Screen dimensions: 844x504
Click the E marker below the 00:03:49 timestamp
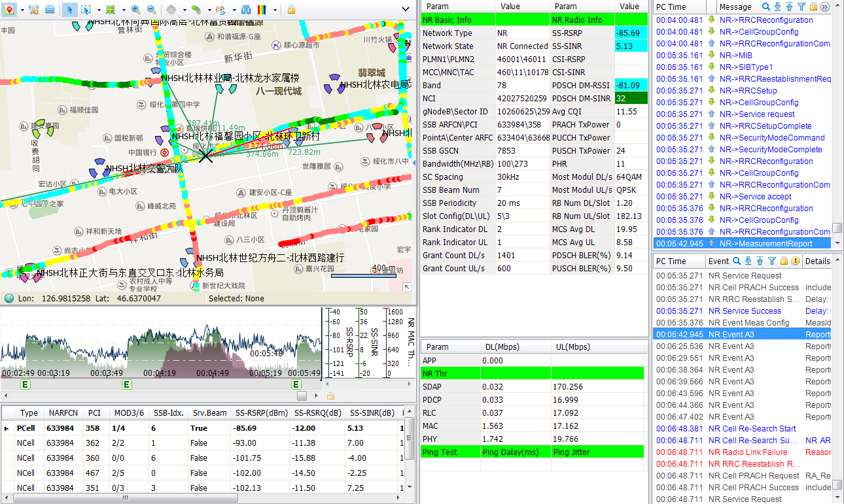pyautogui.click(x=127, y=384)
